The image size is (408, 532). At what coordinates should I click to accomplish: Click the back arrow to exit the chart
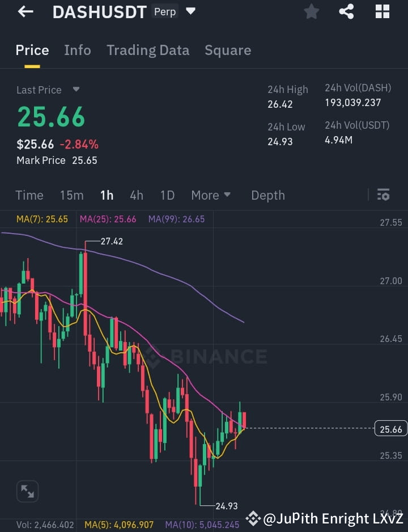click(x=24, y=11)
